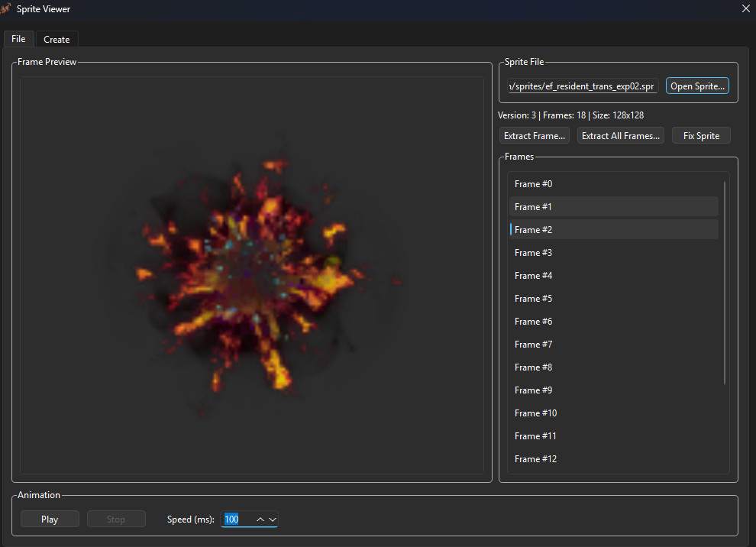Play the sprite animation

pyautogui.click(x=50, y=519)
